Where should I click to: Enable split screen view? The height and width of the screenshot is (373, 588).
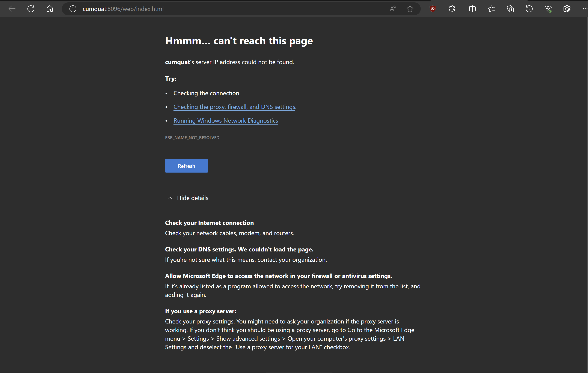click(x=472, y=9)
